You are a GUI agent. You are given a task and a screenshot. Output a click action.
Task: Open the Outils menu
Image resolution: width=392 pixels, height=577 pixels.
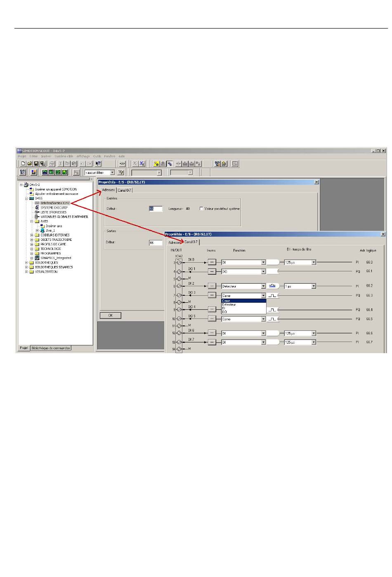[x=97, y=157]
